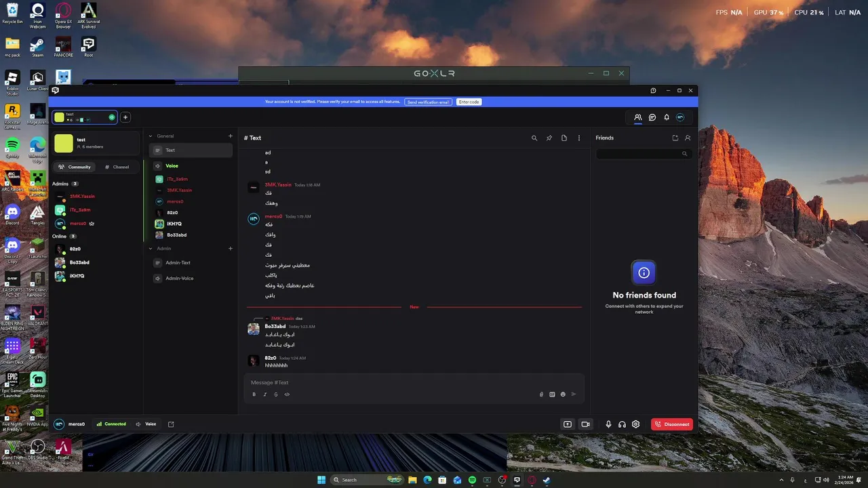868x488 pixels.
Task: Open the test community header card
Action: (96, 144)
